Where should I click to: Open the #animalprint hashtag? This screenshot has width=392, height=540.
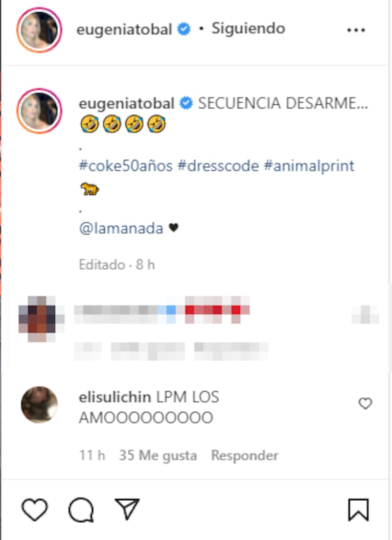(x=309, y=166)
